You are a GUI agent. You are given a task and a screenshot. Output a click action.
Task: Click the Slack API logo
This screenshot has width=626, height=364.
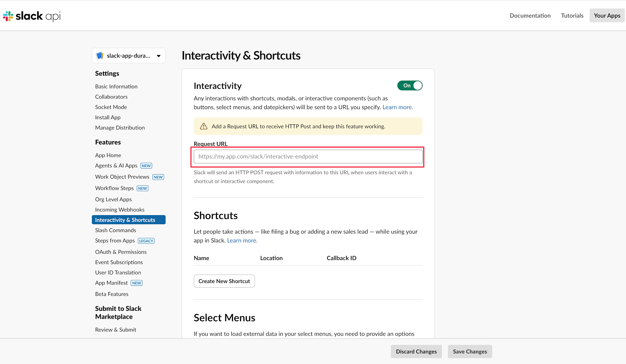(32, 16)
